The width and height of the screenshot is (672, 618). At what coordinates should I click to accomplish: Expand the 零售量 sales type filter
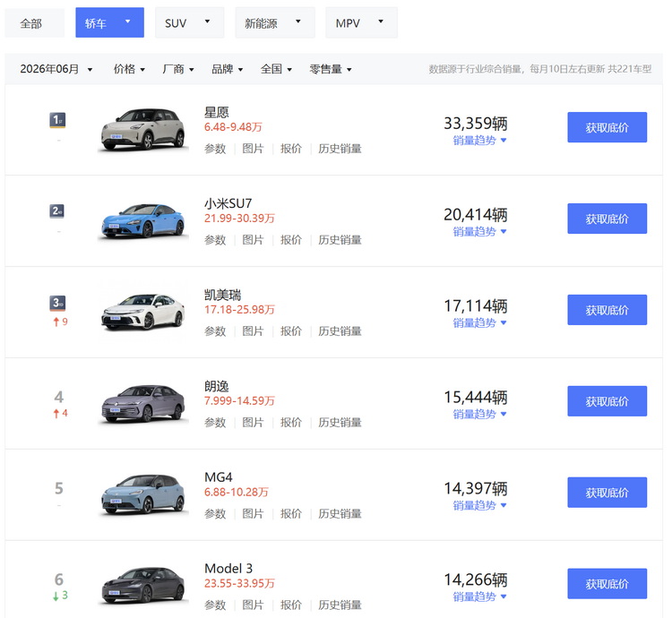(x=331, y=69)
